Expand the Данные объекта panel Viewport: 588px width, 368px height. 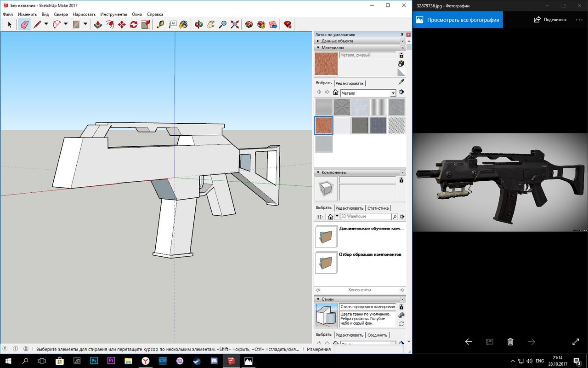[x=357, y=41]
